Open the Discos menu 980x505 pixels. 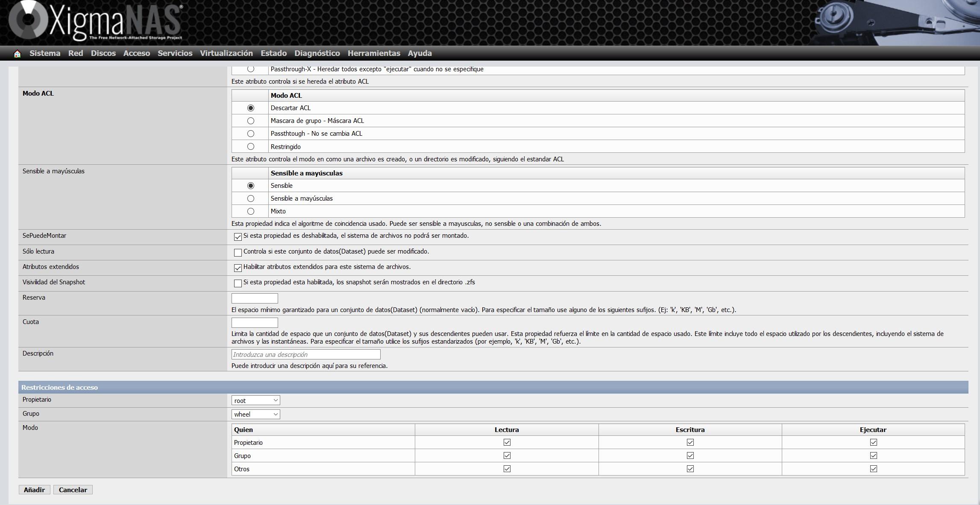tap(103, 53)
